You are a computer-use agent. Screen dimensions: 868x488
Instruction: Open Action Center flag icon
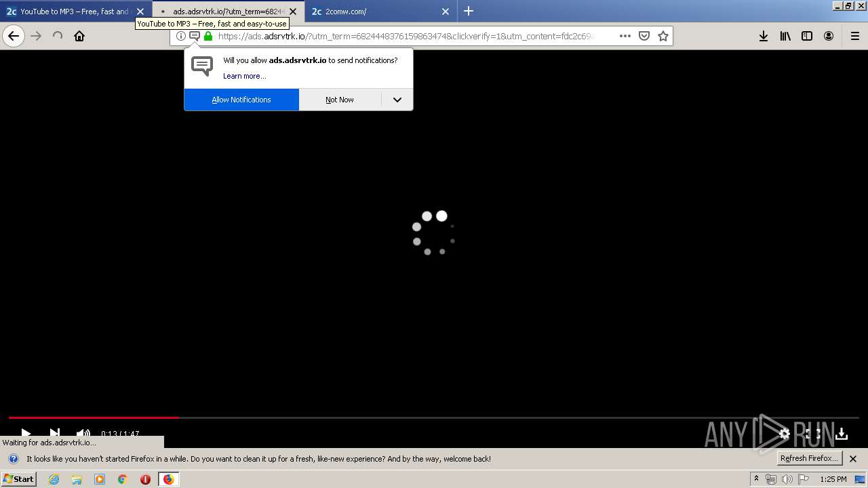804,479
